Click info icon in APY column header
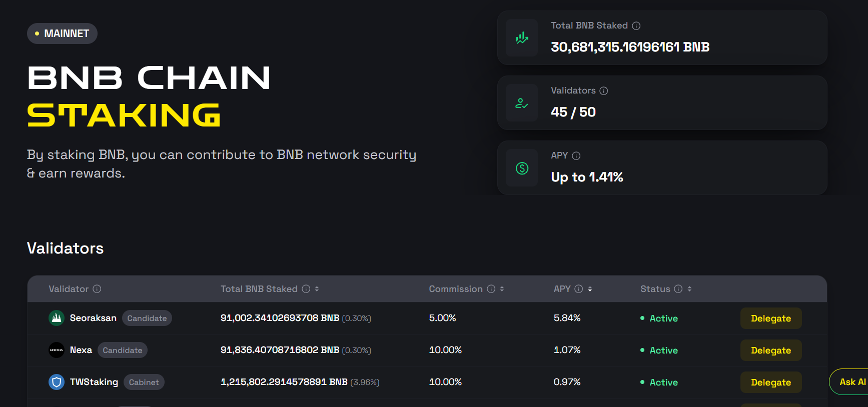The image size is (868, 407). [579, 288]
